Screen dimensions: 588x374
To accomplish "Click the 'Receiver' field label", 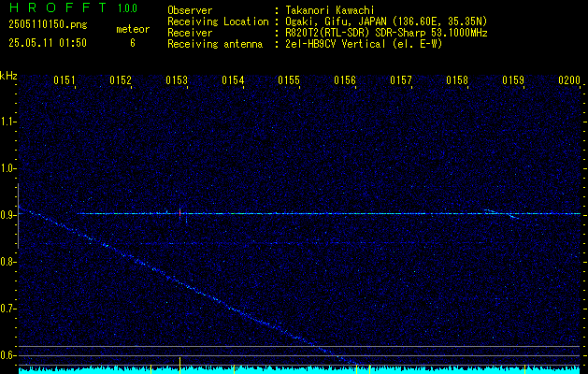I will (190, 33).
